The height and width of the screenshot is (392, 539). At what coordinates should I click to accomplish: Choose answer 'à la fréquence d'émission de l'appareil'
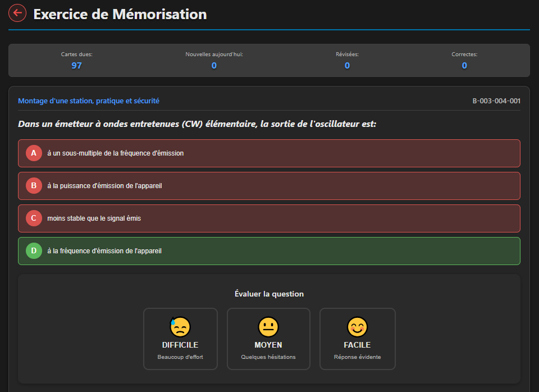269,251
